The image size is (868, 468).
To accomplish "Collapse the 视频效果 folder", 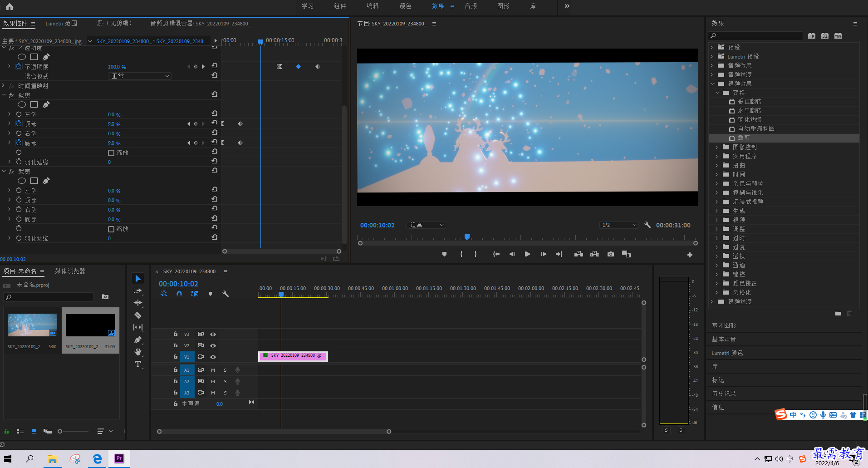I will click(712, 84).
